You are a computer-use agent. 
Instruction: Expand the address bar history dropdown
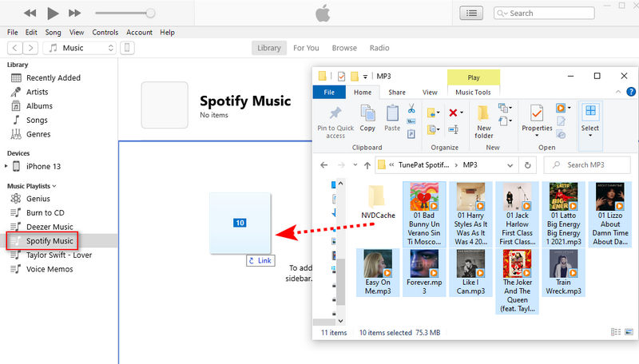(x=510, y=165)
